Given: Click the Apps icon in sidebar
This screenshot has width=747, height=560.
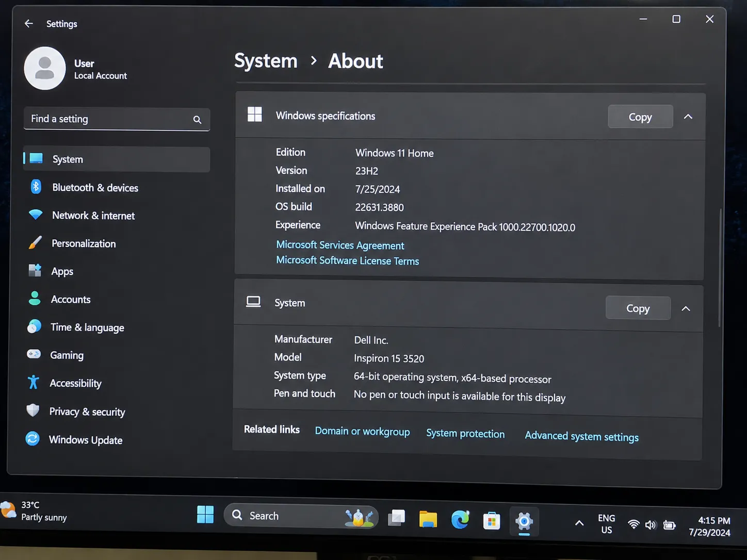Looking at the screenshot, I should pos(35,270).
